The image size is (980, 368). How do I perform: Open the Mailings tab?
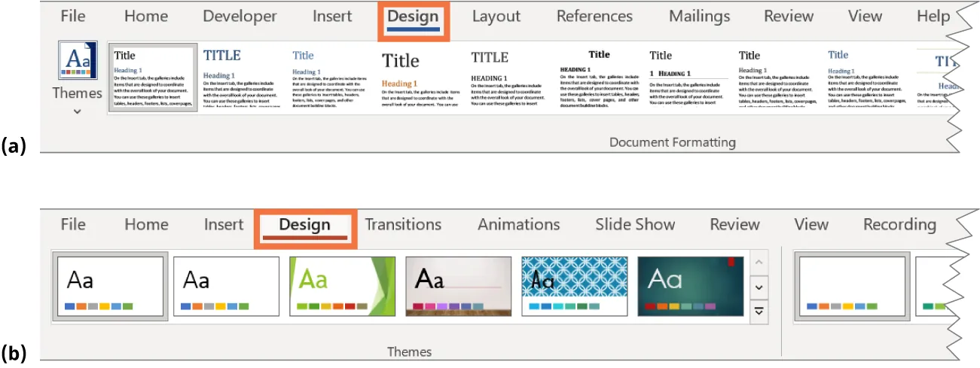(699, 17)
